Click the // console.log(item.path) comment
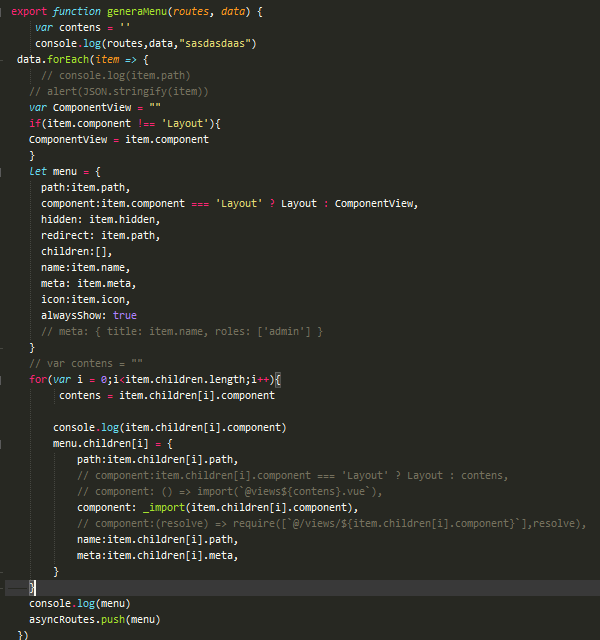Screen dimensions: 600x640 tap(116, 76)
